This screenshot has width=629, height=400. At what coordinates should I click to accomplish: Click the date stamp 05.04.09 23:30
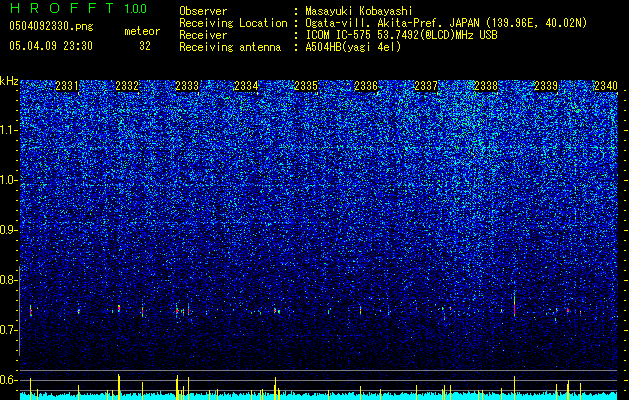click(51, 46)
